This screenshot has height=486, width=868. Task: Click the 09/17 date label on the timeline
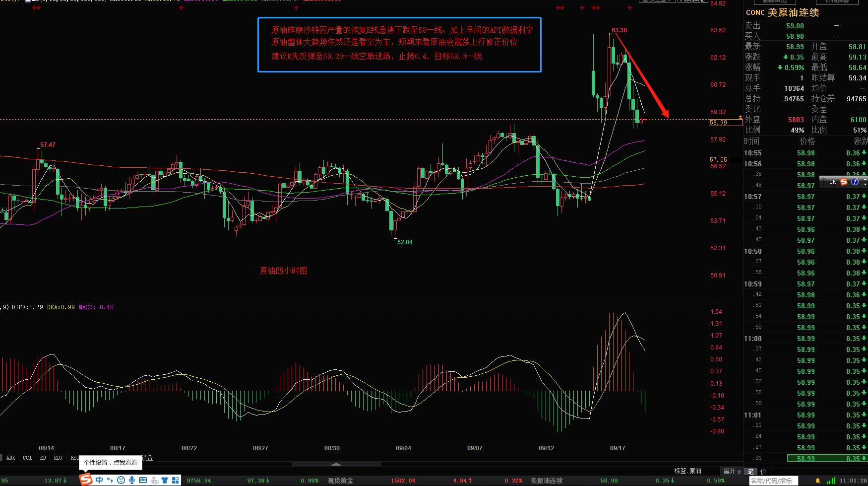coord(618,448)
